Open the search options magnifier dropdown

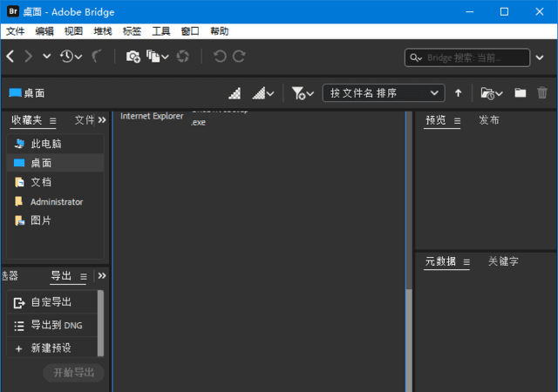click(x=416, y=57)
